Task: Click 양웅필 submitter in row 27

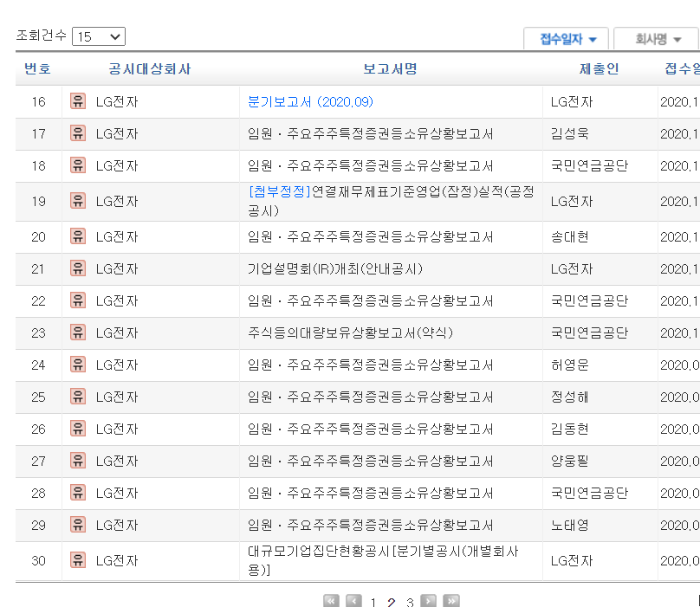Action: point(570,461)
